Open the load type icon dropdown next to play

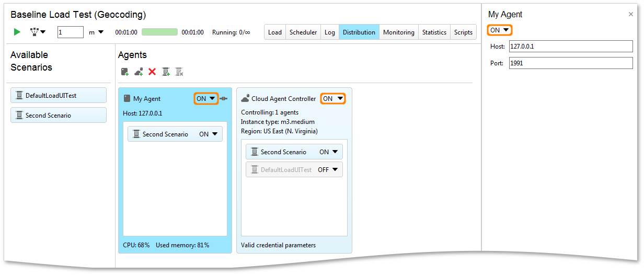(38, 32)
